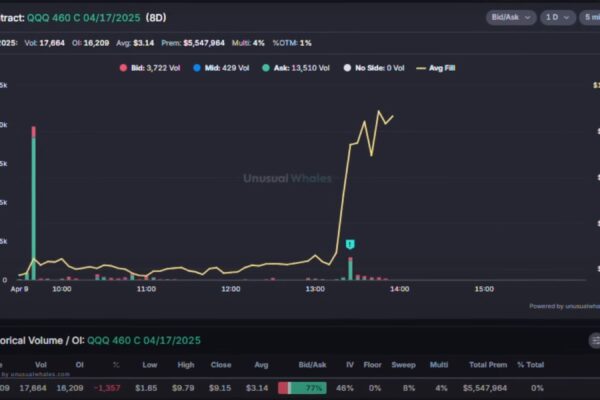600x400 pixels.
Task: Click the %OTM: 1% summary stat
Action: click(292, 43)
